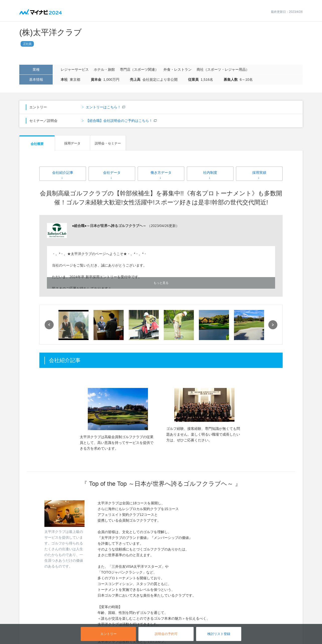This screenshot has width=322, height=644.
Task: Expand message with もっと見る bar
Action: pyautogui.click(x=161, y=283)
